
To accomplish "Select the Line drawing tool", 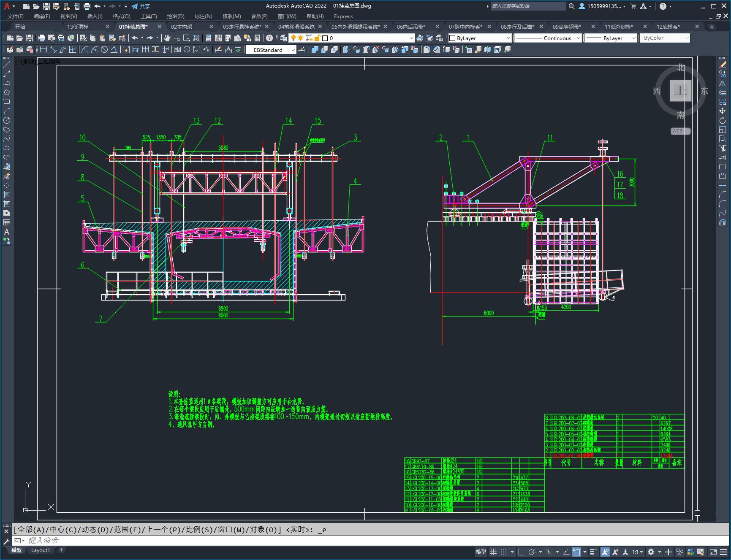I will [x=7, y=65].
